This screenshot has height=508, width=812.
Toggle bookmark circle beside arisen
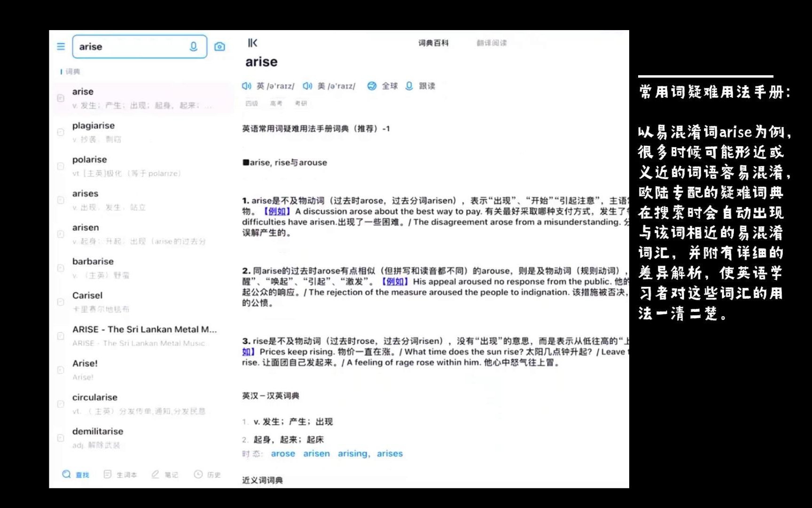click(61, 234)
